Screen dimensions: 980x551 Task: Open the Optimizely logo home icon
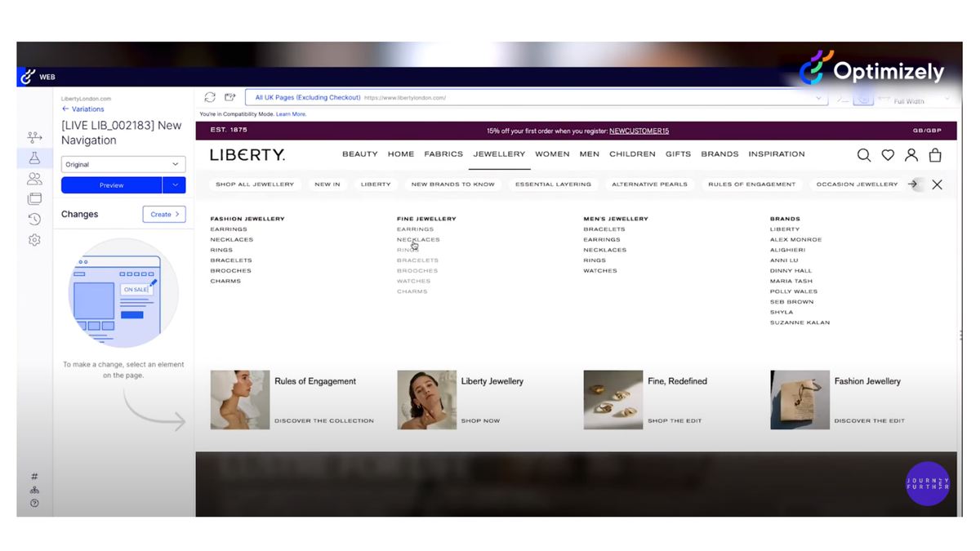click(28, 77)
